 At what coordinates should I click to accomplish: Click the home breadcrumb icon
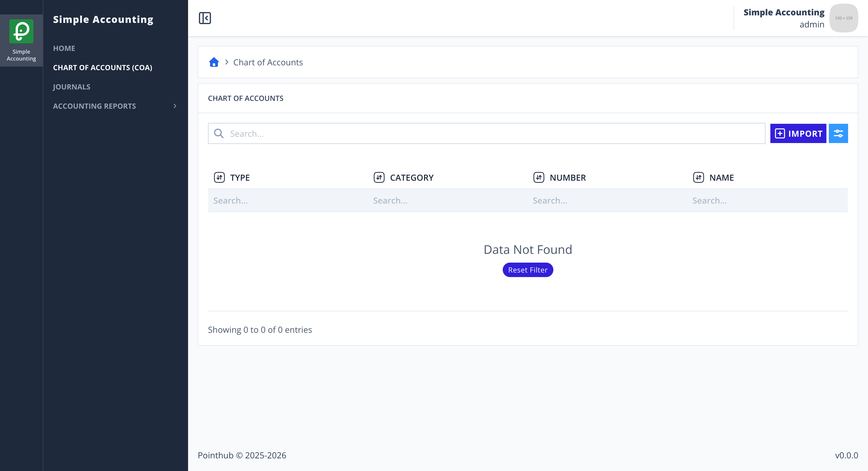point(214,62)
